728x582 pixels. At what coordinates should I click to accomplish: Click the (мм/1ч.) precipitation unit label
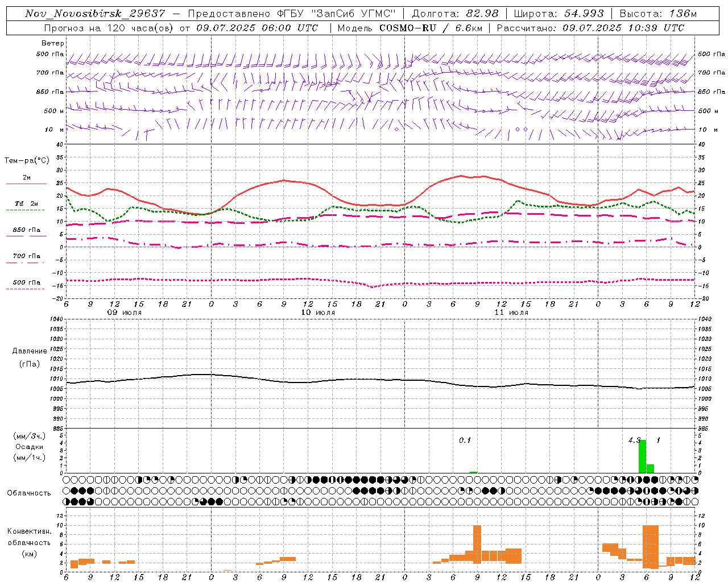(x=30, y=458)
